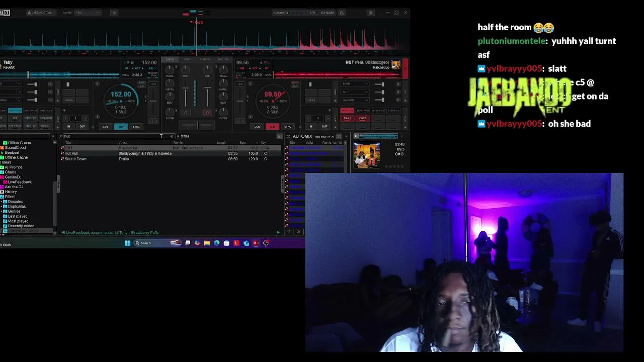Open Charts in the folder list

coord(11,172)
